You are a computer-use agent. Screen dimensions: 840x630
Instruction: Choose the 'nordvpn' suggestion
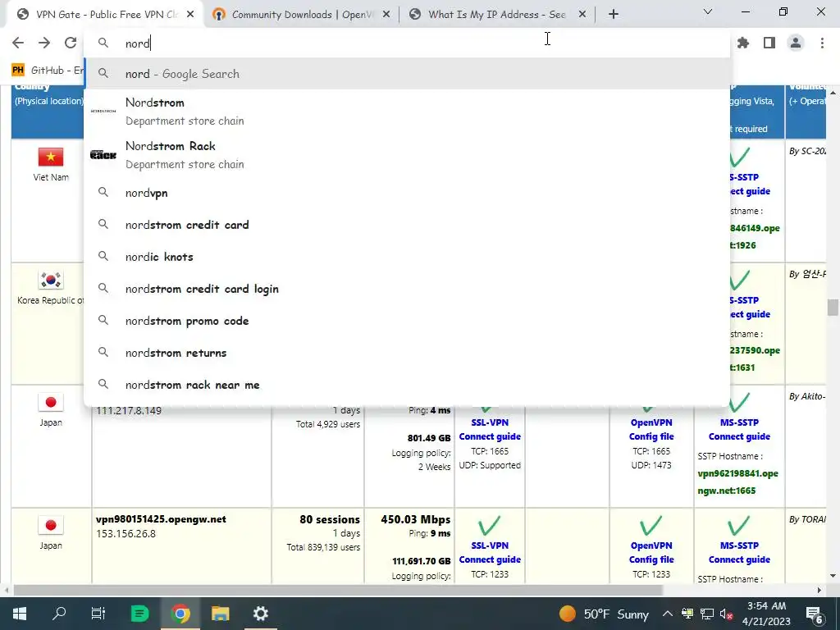407,193
